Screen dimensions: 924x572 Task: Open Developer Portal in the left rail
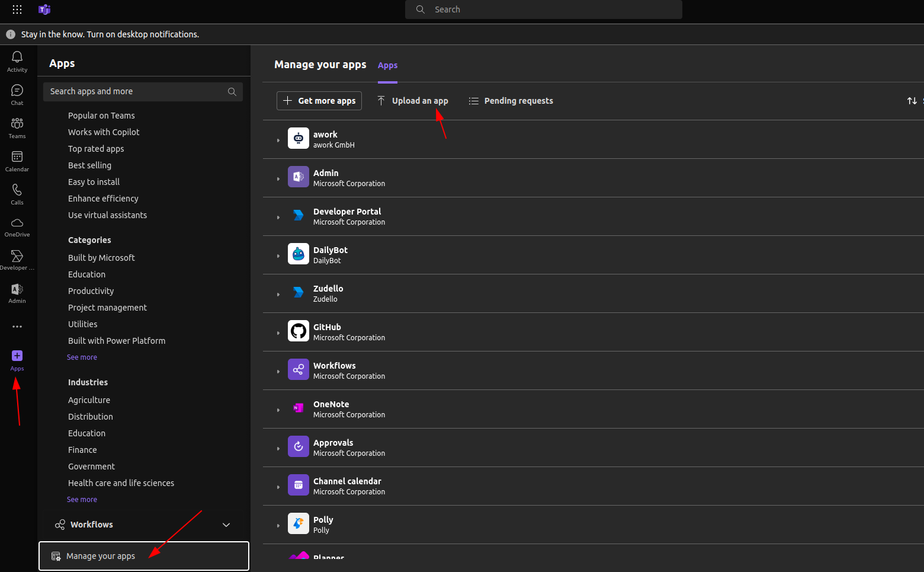17,260
